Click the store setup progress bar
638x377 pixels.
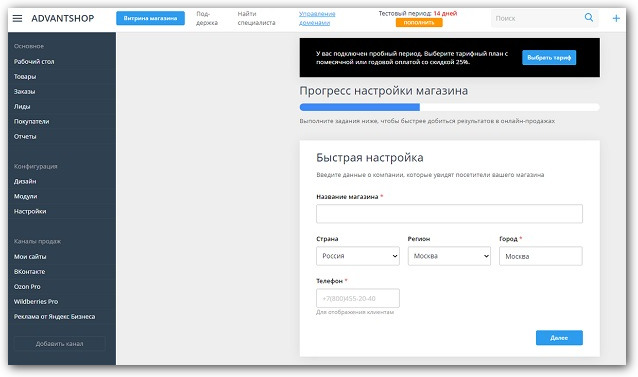[x=449, y=107]
